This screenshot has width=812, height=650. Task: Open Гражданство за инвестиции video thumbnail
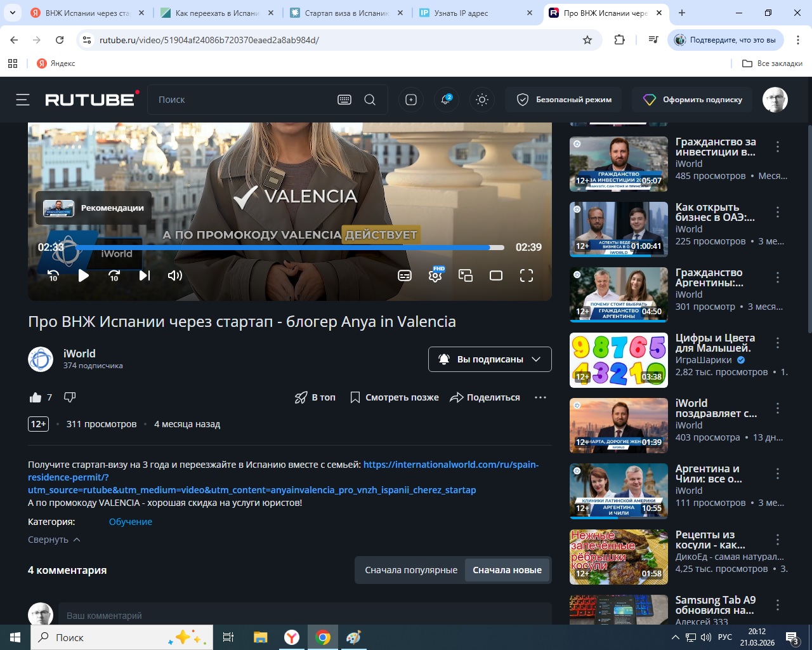pos(619,164)
